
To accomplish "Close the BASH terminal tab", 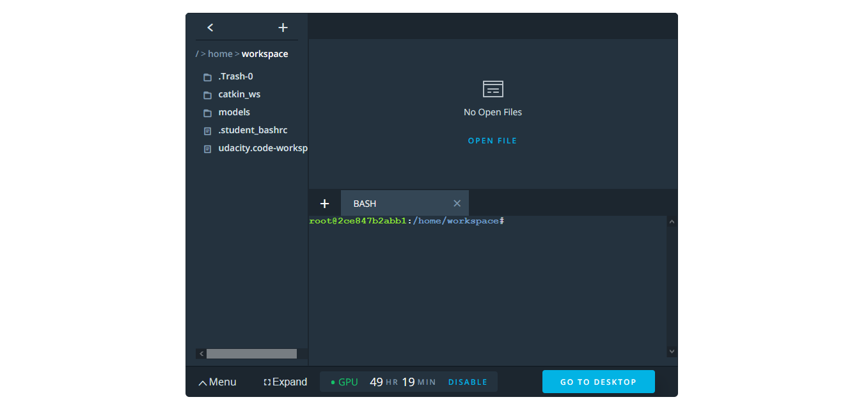I will click(x=457, y=204).
